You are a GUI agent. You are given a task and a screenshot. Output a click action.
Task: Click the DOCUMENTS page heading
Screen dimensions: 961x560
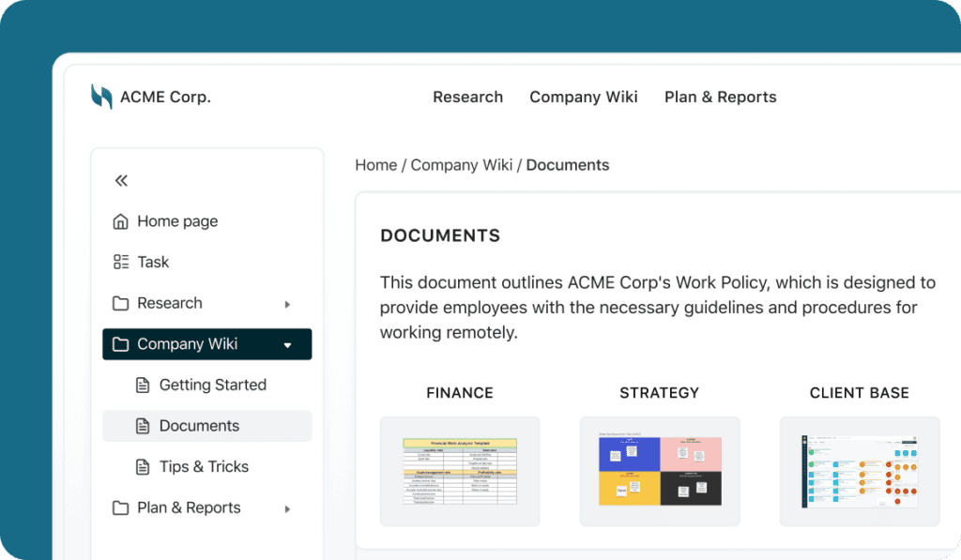coord(440,235)
